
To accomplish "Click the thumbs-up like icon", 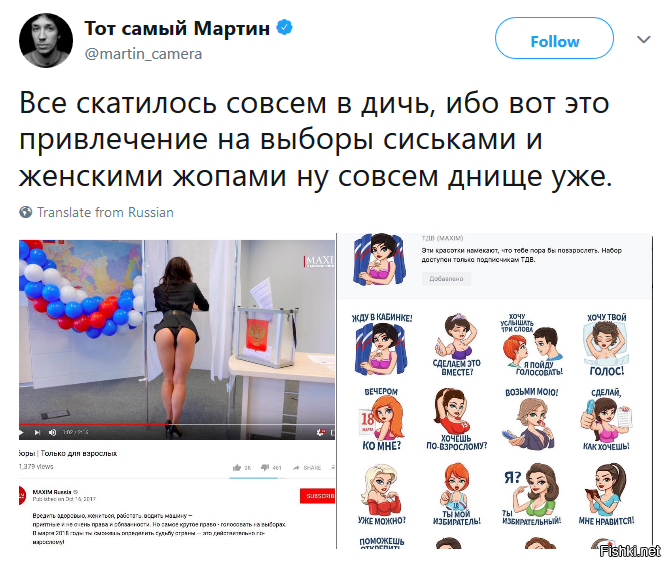I will 237,467.
